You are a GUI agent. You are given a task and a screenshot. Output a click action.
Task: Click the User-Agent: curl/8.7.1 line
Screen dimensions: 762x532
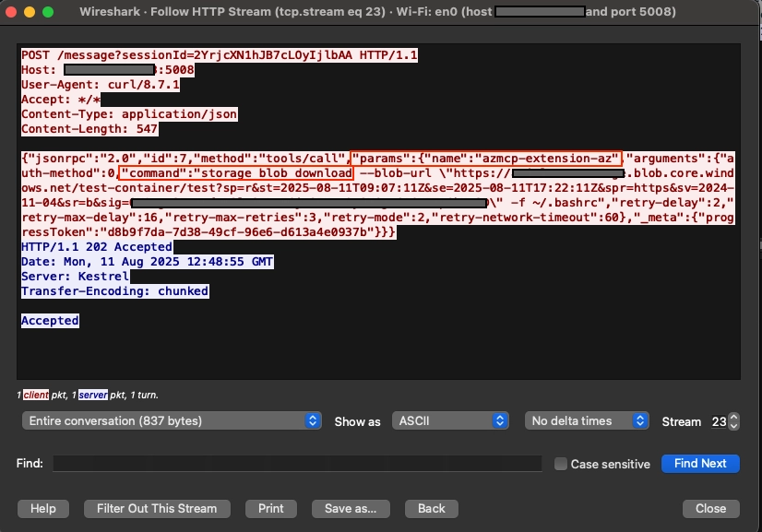[101, 85]
